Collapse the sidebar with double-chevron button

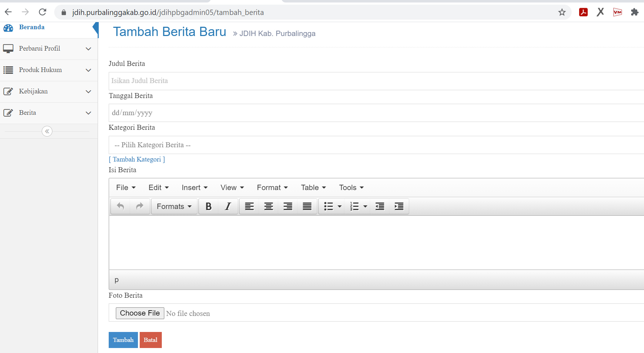pyautogui.click(x=47, y=131)
